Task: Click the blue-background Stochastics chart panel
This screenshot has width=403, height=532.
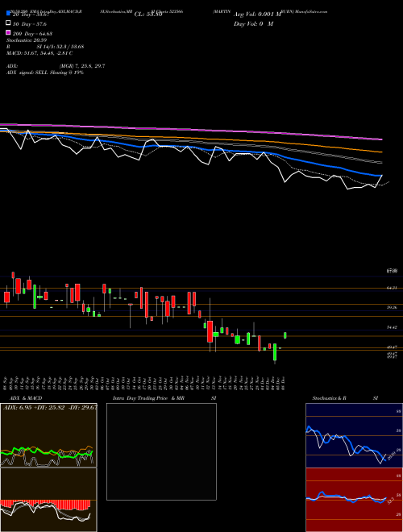Action: (x=354, y=435)
